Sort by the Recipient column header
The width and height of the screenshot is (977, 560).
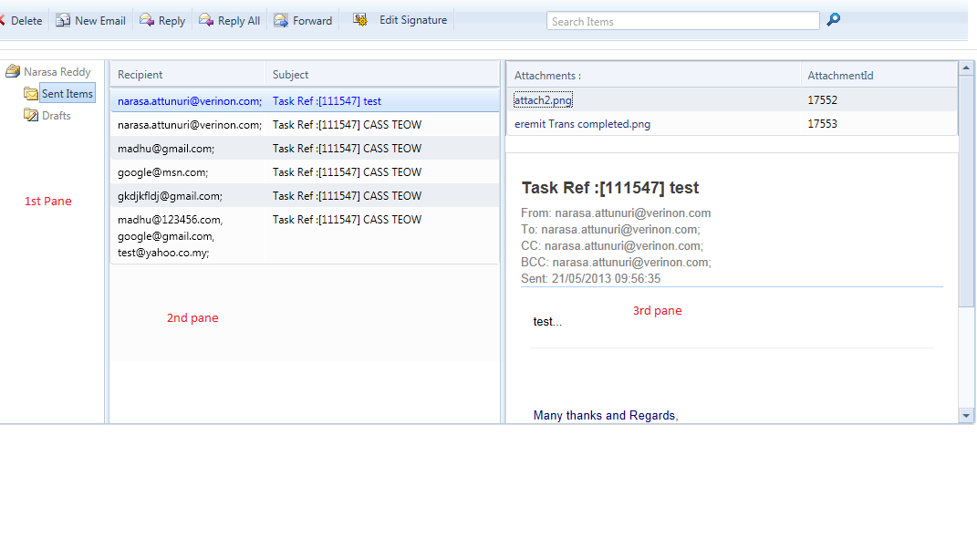click(x=188, y=74)
